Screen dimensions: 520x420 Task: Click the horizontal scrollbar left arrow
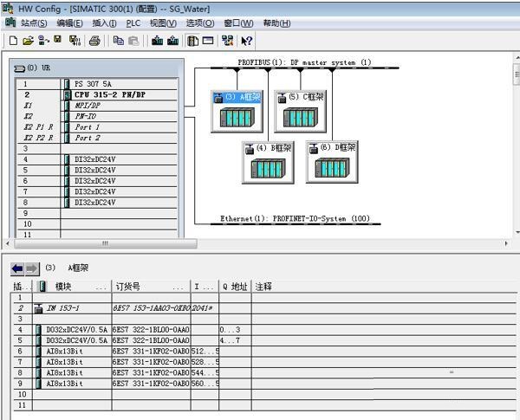[8, 243]
